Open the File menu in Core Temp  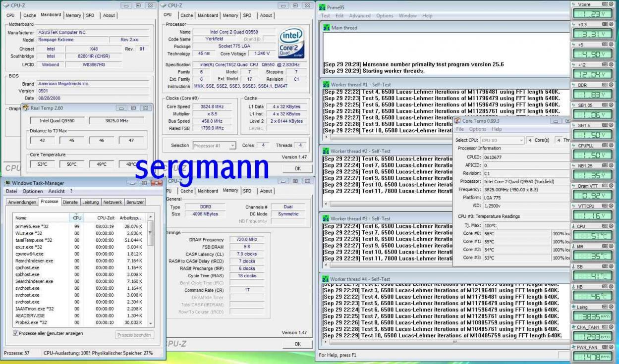coord(459,129)
